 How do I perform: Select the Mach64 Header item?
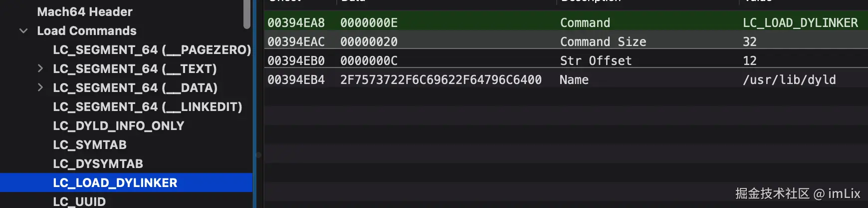pyautogui.click(x=85, y=11)
